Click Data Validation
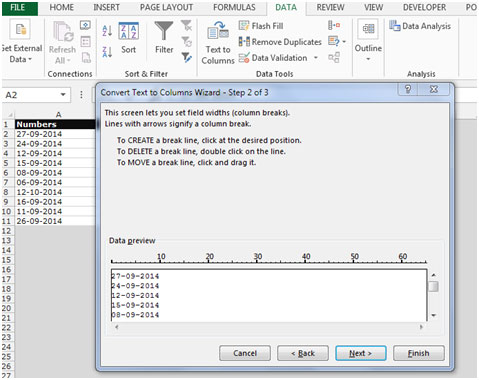479x380 pixels. (273, 58)
